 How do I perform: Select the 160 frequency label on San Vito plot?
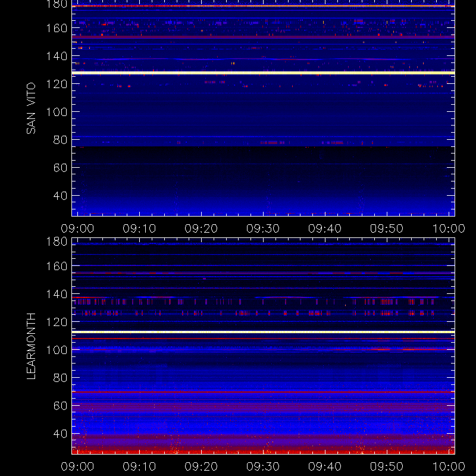(57, 28)
